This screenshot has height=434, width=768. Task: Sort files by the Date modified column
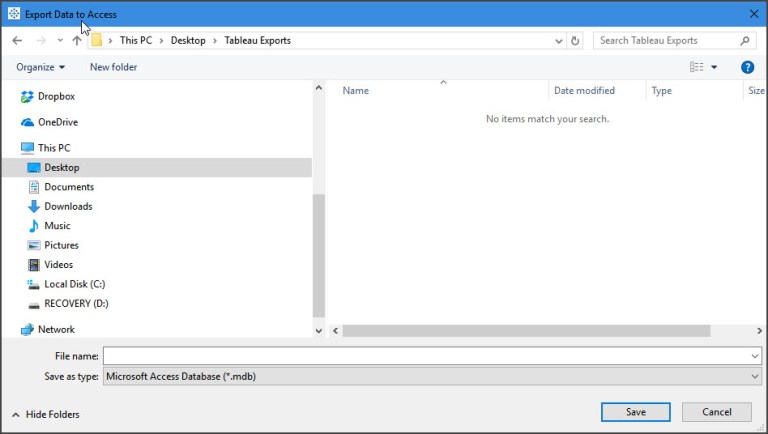584,91
